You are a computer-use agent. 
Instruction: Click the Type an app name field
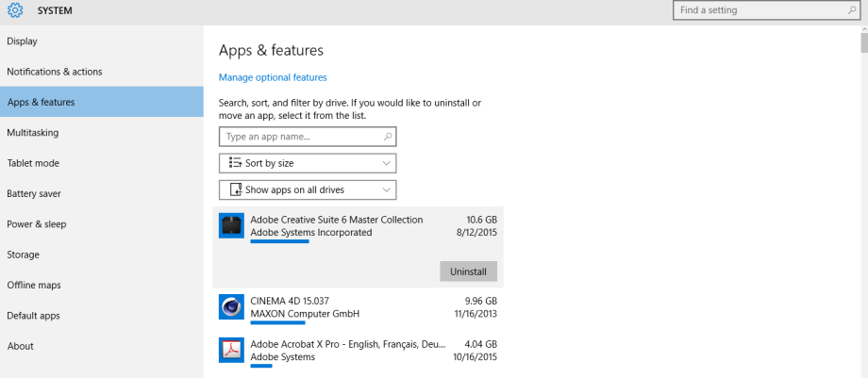(308, 136)
